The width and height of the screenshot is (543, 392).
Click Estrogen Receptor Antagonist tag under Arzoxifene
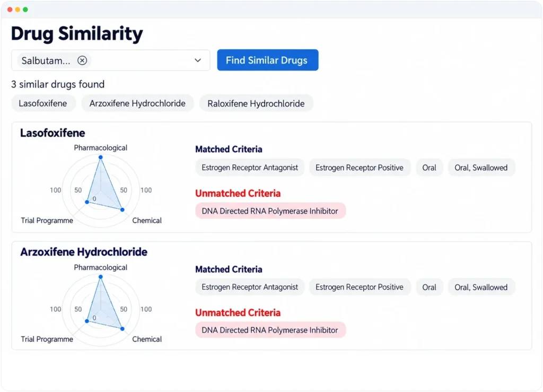tap(250, 287)
